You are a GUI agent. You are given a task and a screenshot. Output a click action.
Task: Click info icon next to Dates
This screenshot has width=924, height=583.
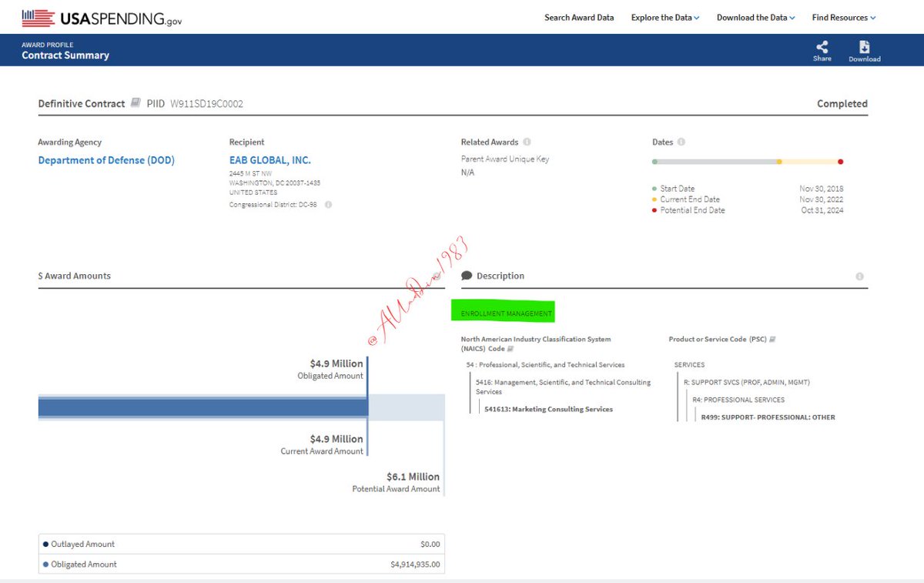pos(681,142)
